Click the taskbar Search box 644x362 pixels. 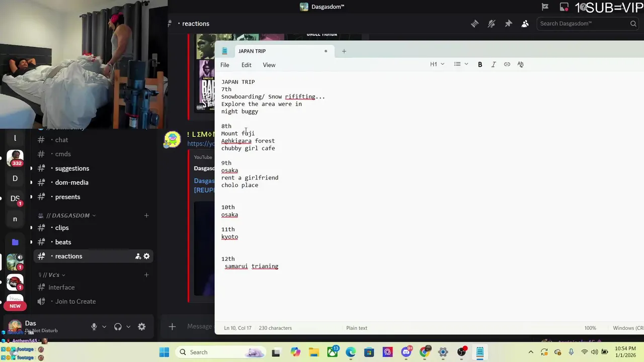(x=219, y=352)
